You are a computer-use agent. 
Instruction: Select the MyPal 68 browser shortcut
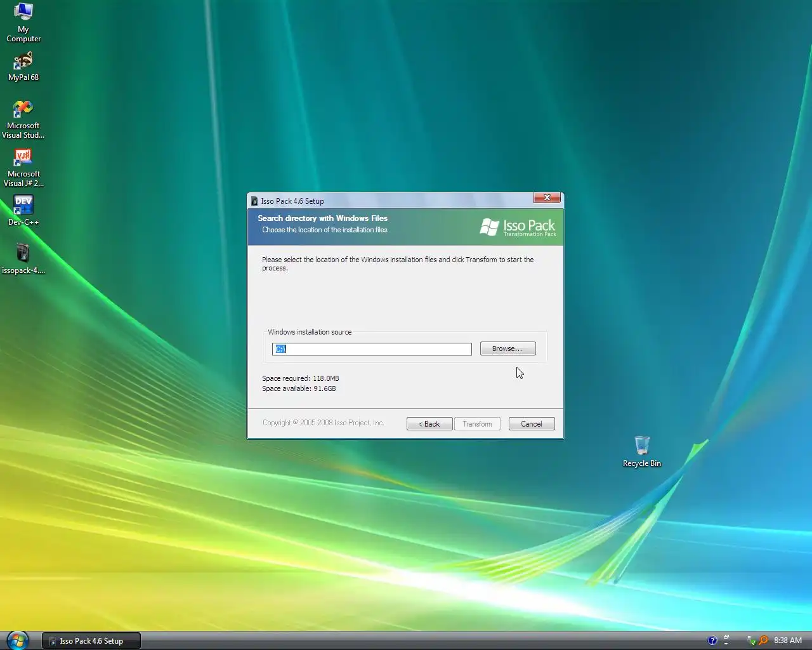click(23, 67)
